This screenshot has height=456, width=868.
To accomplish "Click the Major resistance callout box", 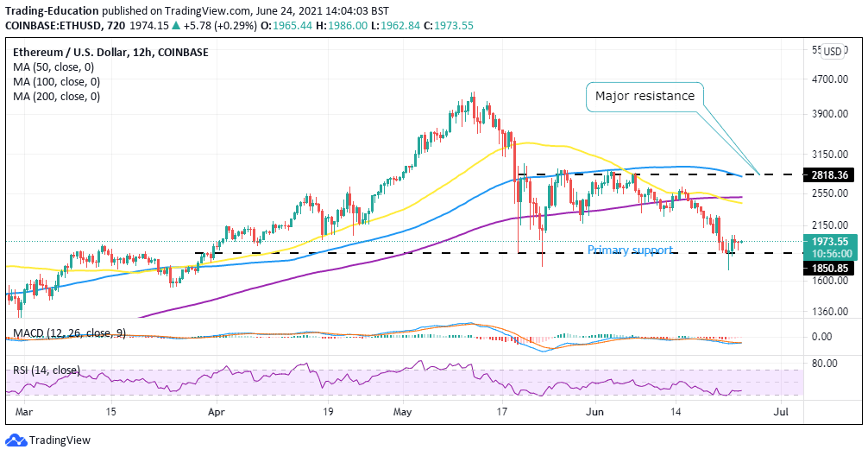I will coord(645,97).
